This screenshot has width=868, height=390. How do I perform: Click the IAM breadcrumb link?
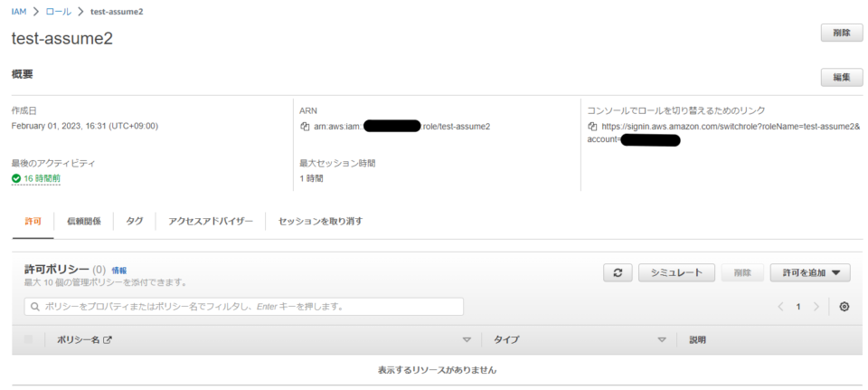pos(19,11)
